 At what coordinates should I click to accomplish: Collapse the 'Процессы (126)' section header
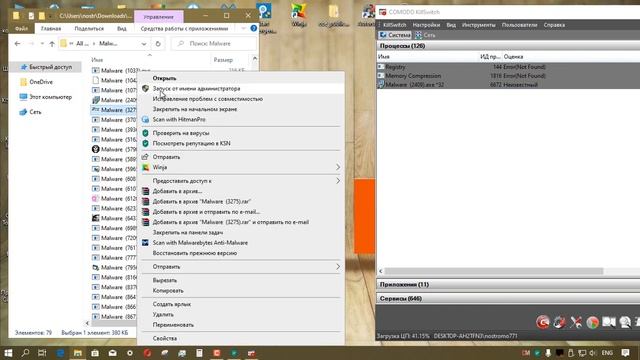pos(508,46)
